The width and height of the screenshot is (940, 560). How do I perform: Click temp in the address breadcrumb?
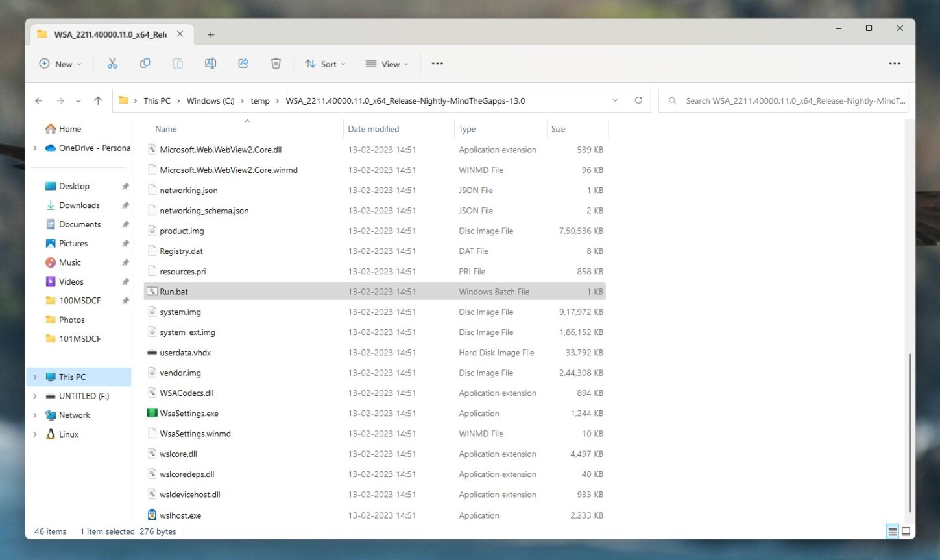(x=260, y=100)
